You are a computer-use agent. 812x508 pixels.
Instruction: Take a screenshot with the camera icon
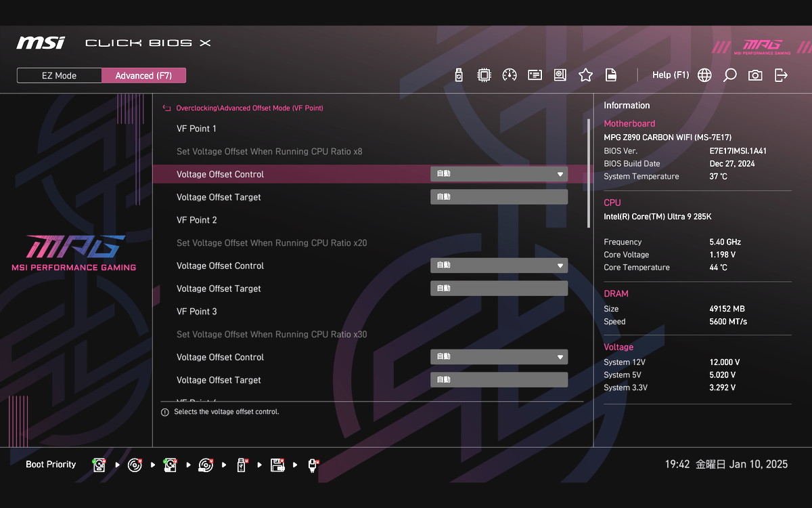click(x=755, y=75)
